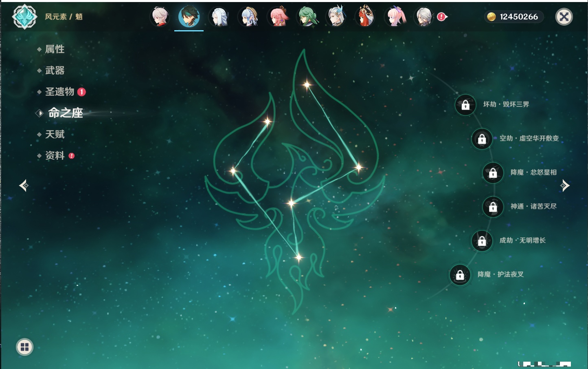Click the bottom star of the constellation
588x369 pixels.
(x=299, y=257)
